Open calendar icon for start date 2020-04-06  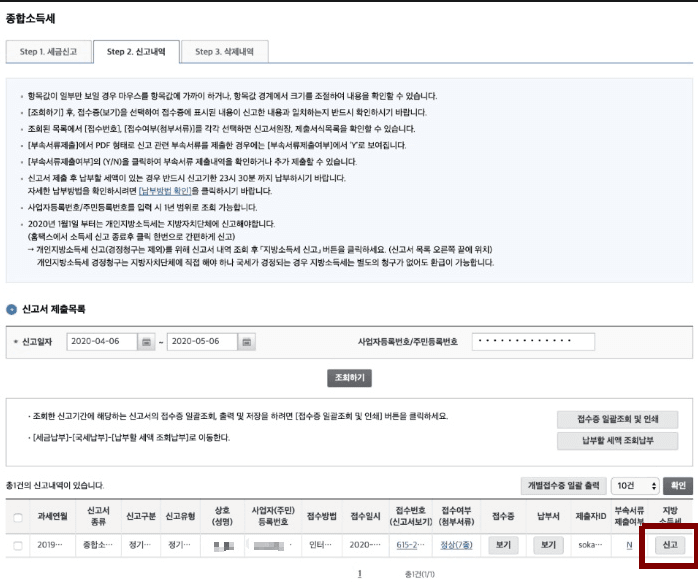[146, 342]
